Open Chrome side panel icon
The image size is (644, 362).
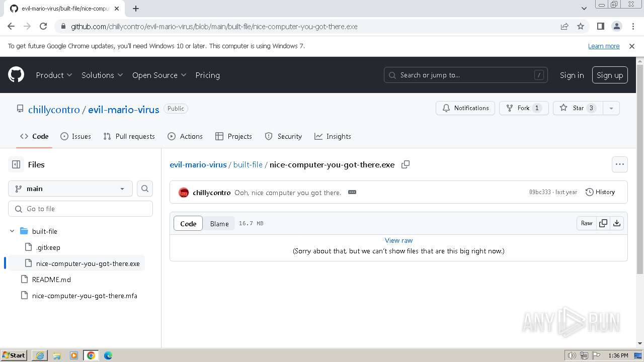click(601, 26)
